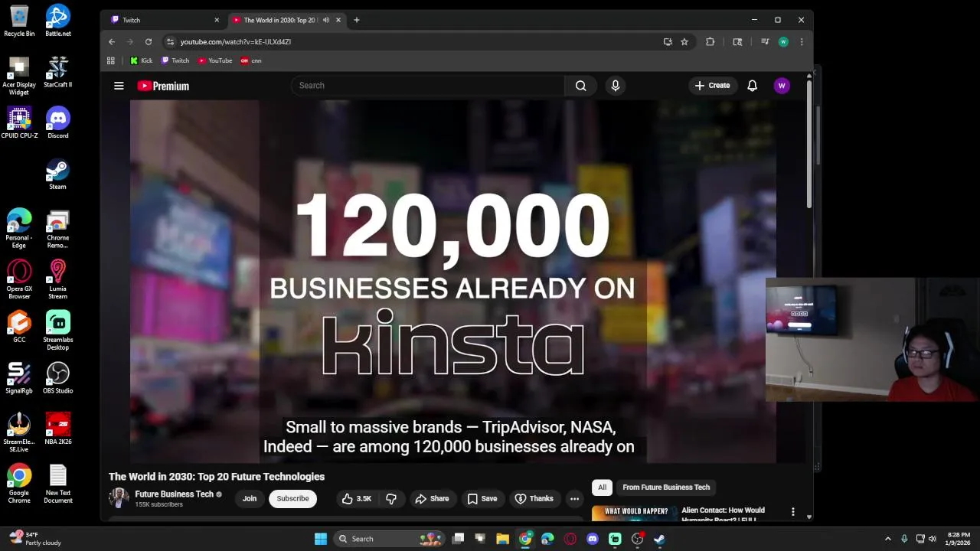Image resolution: width=980 pixels, height=551 pixels.
Task: Open StarCraft II desktop icon
Action: (x=57, y=72)
